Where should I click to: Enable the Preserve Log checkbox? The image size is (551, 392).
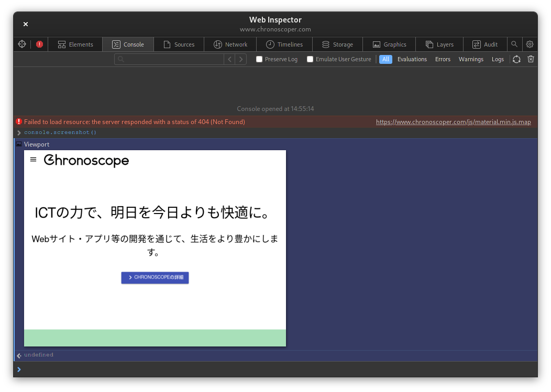coord(259,59)
